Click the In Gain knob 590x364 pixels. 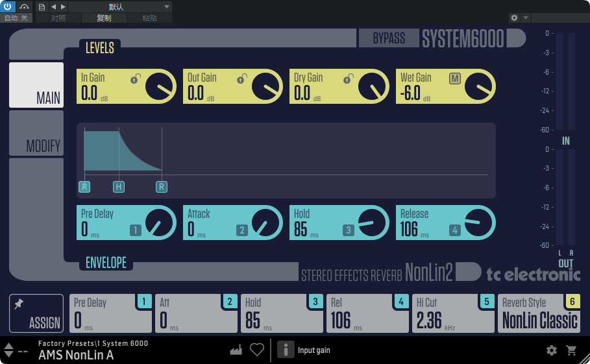pyautogui.click(x=159, y=86)
